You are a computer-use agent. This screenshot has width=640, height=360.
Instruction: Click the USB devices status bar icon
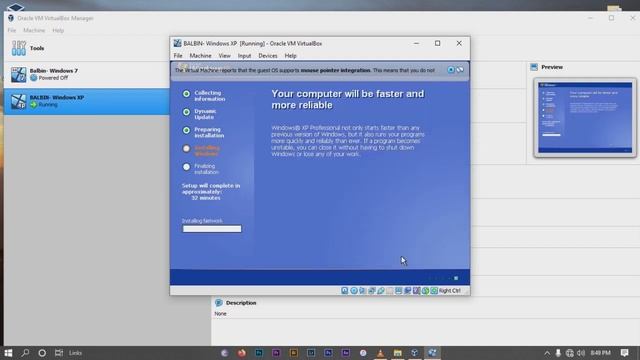pyautogui.click(x=380, y=291)
